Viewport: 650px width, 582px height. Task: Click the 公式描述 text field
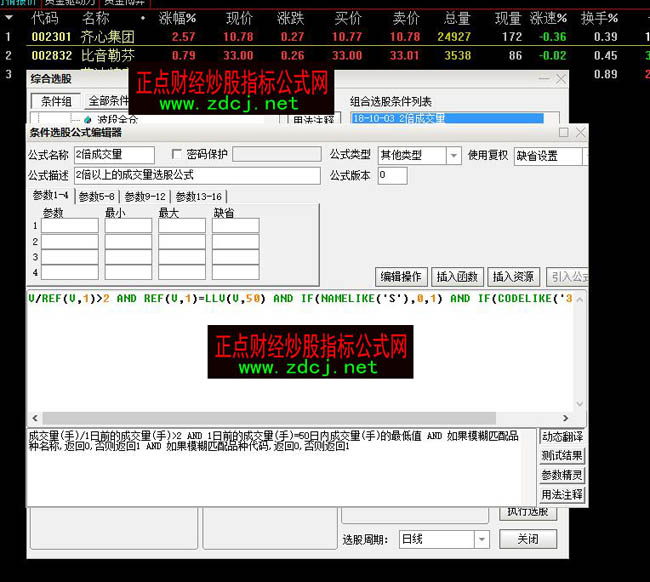197,176
